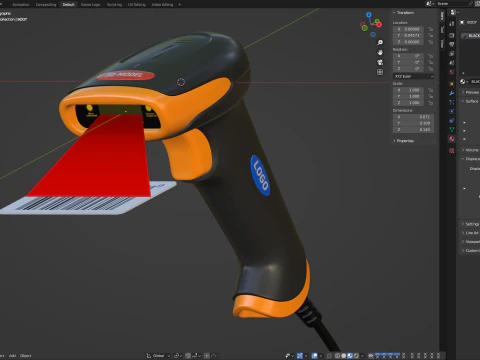Toggle snapping magnet in viewport header
This screenshot has width=480, height=360.
(188, 356)
